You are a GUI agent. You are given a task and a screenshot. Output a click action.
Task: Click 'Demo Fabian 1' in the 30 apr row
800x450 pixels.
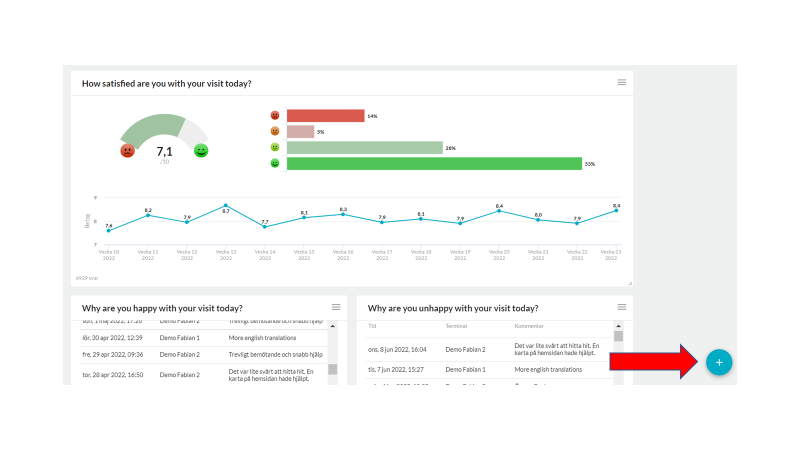tap(180, 338)
